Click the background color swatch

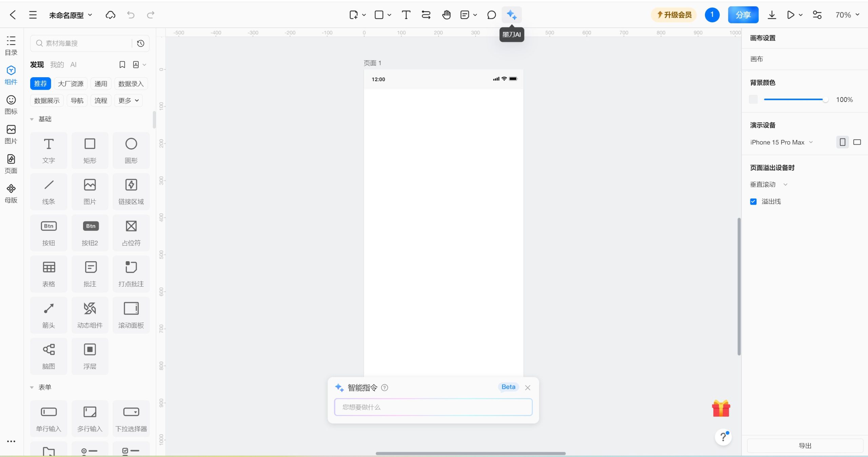(753, 100)
